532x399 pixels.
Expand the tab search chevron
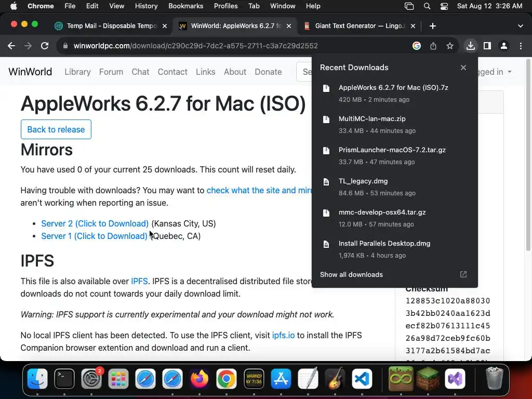521,26
